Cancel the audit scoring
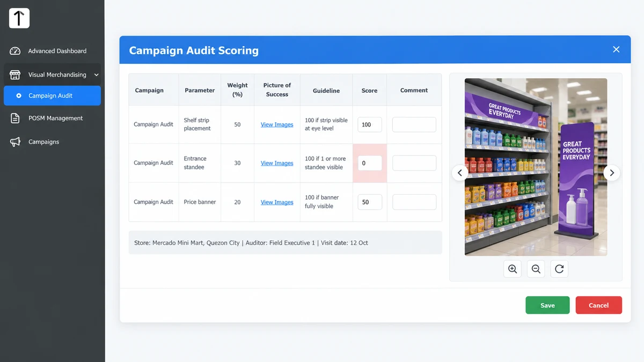644x362 pixels. tap(598, 305)
